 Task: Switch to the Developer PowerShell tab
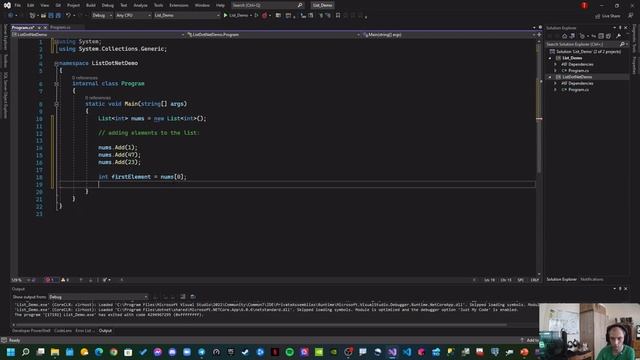tap(31, 331)
